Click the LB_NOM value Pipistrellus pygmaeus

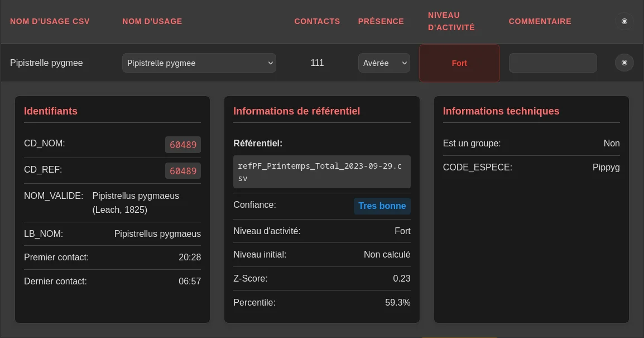click(158, 234)
